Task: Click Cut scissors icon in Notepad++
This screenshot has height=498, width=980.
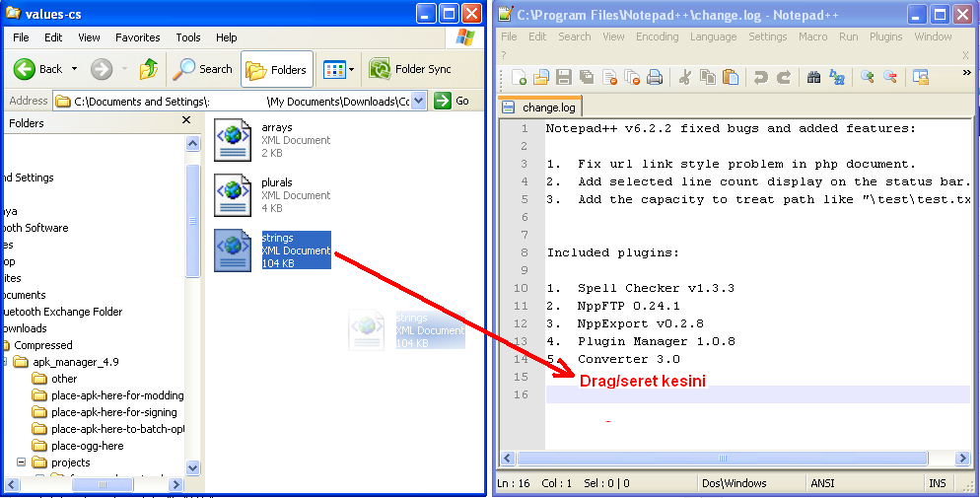Action: coord(685,77)
